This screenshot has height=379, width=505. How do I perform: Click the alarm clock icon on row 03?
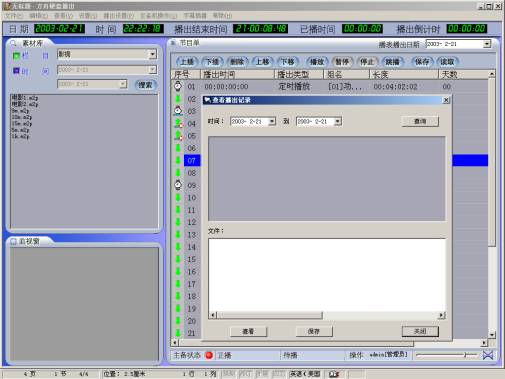tap(178, 111)
